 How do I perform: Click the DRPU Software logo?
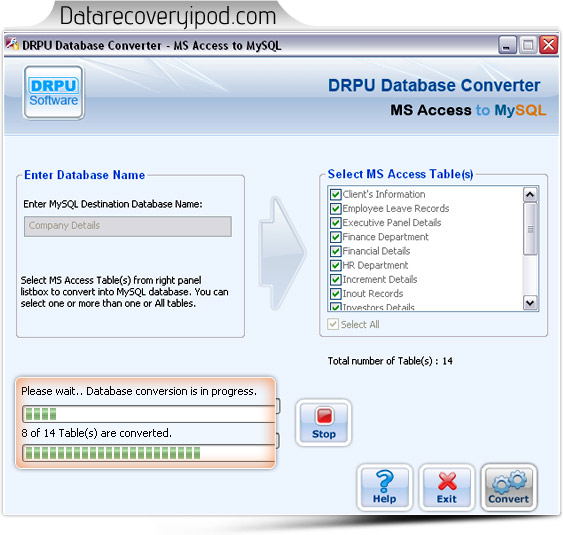pyautogui.click(x=54, y=92)
